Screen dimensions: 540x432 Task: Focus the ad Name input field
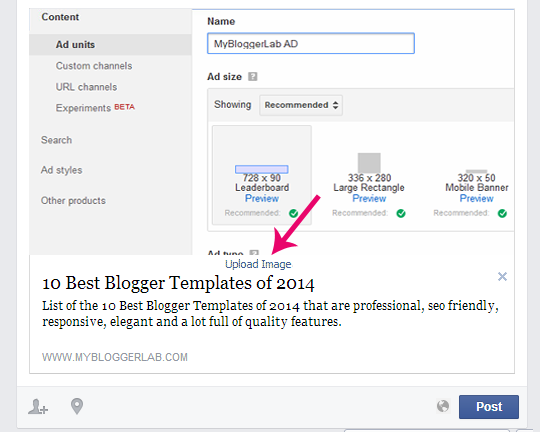[x=311, y=43]
